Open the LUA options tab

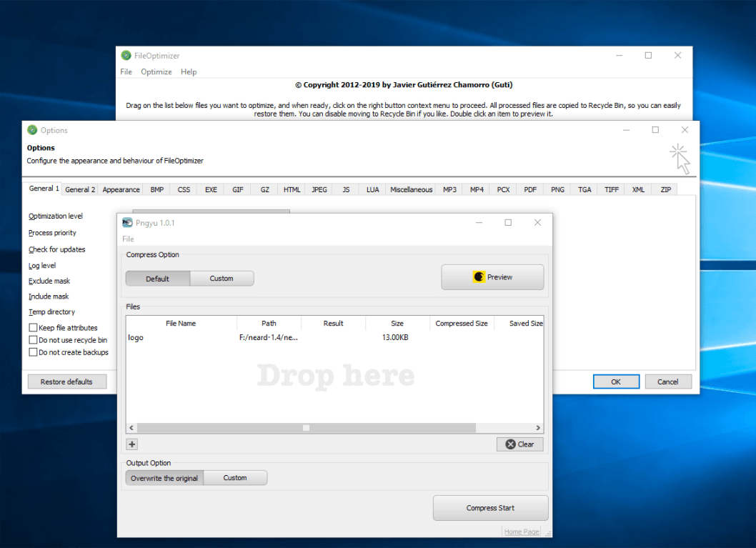click(x=372, y=190)
